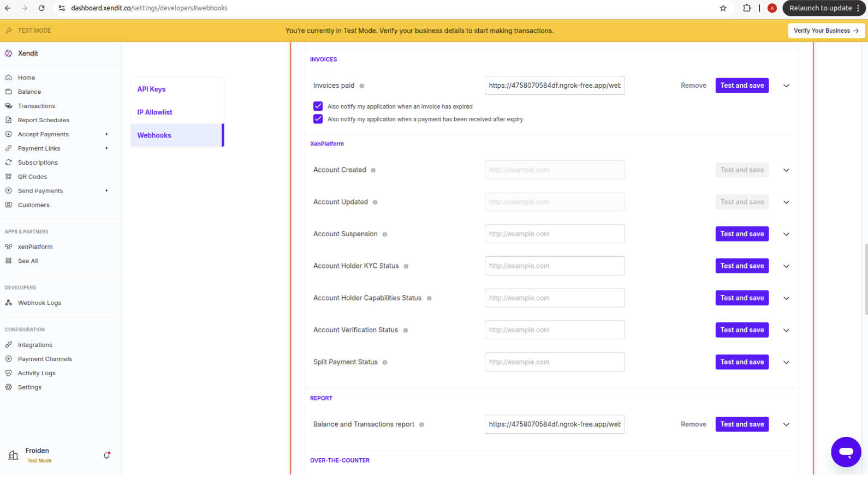Click Account Suspension URL input field
The width and height of the screenshot is (868, 480).
(x=555, y=234)
